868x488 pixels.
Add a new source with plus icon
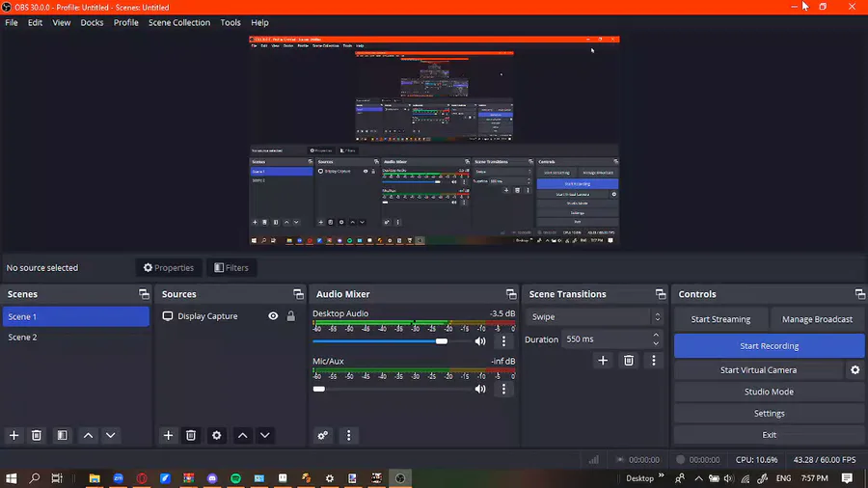(168, 435)
